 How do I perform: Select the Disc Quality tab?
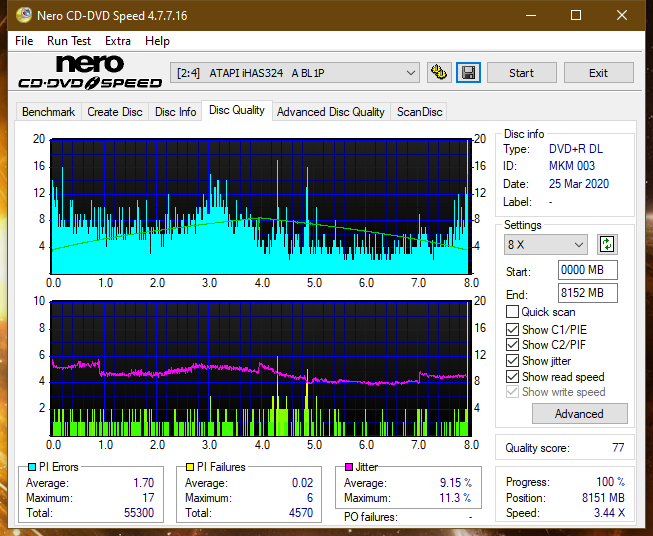[x=237, y=110]
